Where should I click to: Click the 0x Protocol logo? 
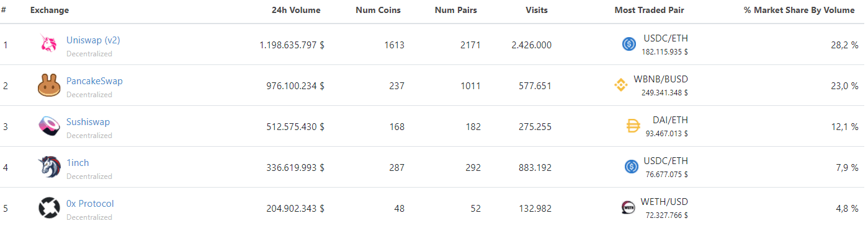tap(49, 208)
